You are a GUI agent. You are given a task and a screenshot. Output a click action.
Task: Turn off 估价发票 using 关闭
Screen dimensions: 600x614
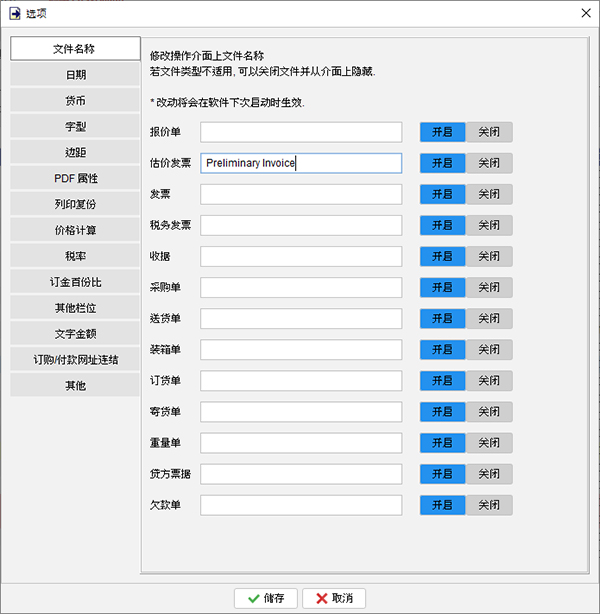[x=489, y=163]
